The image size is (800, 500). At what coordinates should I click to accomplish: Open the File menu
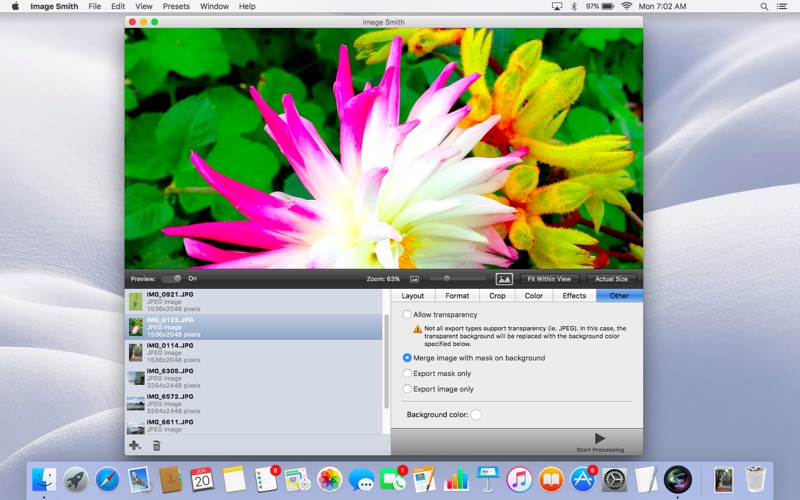[x=94, y=7]
